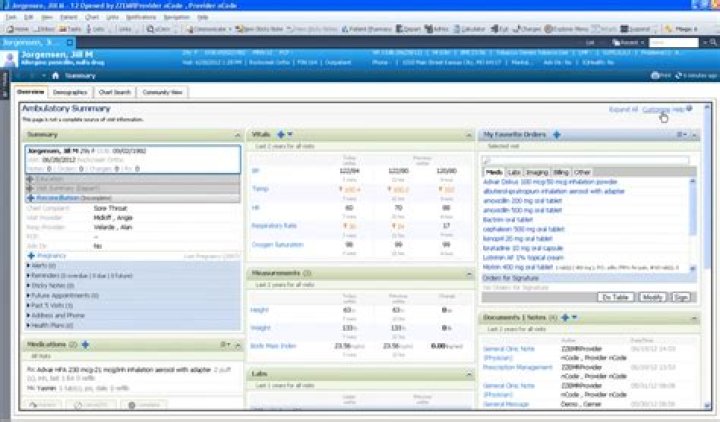
Task: Go to chart home icon beside Summary
Action: click(56, 75)
